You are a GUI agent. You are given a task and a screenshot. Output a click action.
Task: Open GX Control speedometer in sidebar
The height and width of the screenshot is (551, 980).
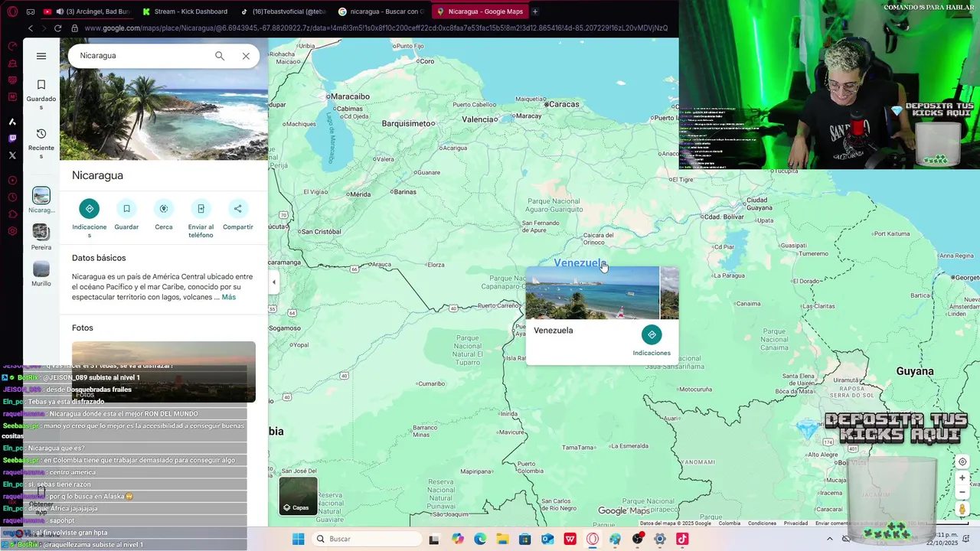tap(12, 46)
